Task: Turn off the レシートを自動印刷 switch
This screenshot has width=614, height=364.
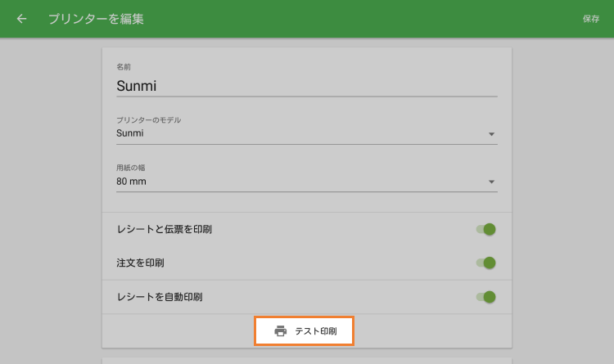Action: [x=487, y=297]
